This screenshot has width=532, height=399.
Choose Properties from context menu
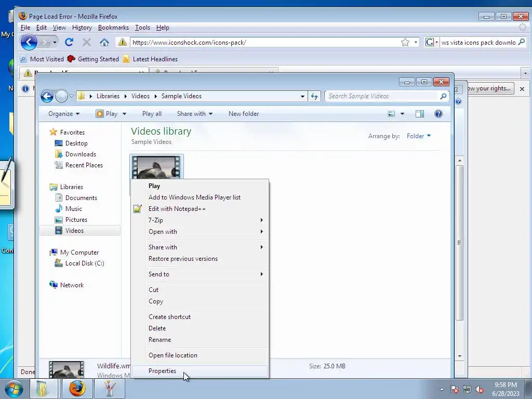(199, 371)
